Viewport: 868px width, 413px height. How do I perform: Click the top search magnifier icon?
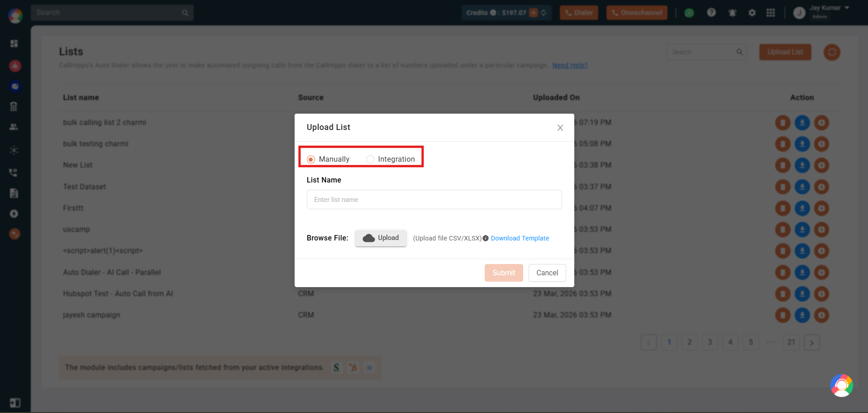point(185,13)
